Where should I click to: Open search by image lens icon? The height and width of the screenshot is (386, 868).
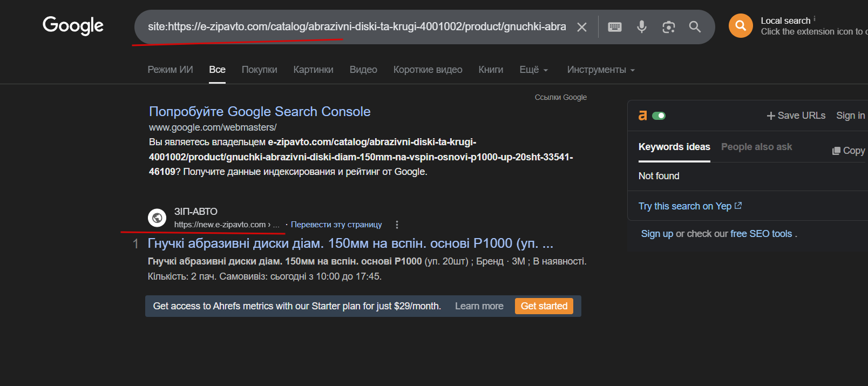[x=669, y=27]
